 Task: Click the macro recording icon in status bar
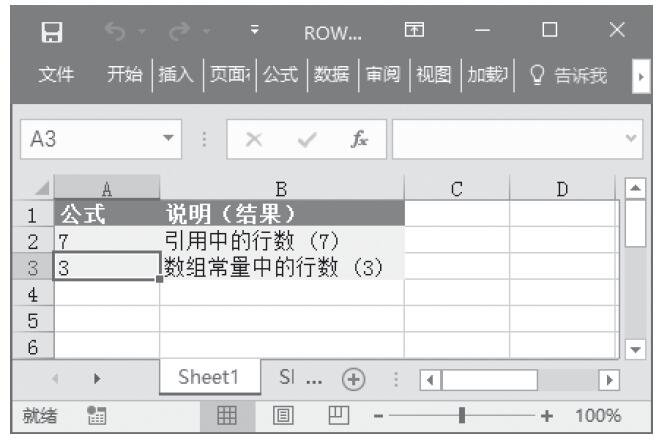[x=97, y=415]
